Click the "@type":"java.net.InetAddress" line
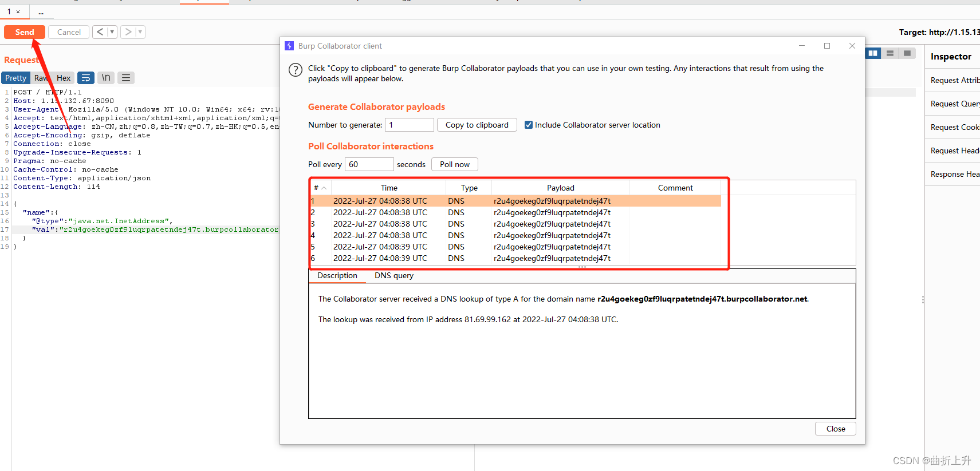 102,221
